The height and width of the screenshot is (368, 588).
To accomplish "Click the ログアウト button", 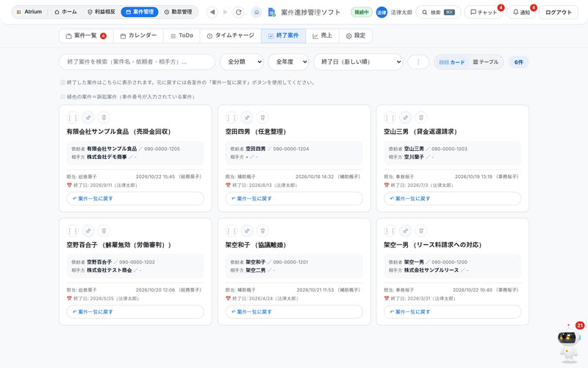I will click(x=559, y=13).
